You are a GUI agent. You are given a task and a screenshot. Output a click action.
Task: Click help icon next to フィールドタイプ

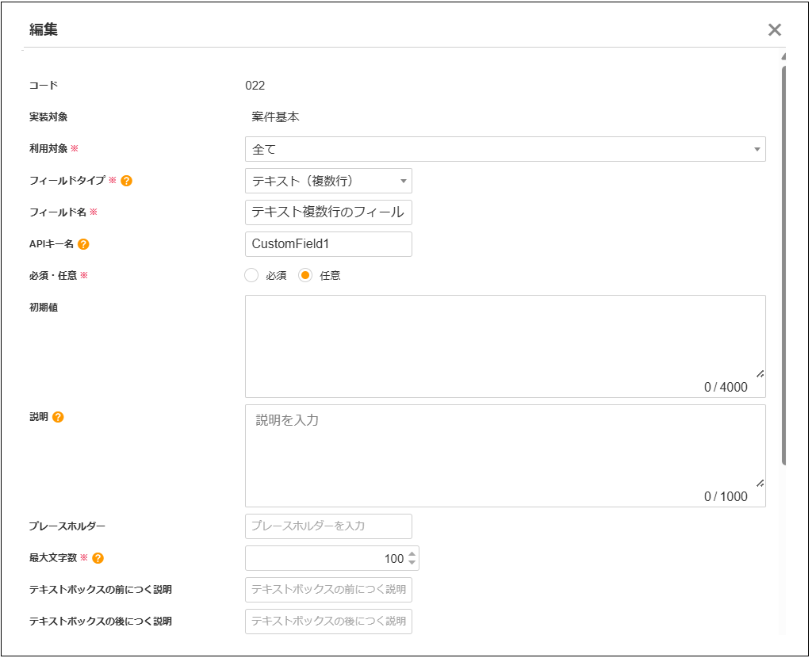[x=126, y=181]
